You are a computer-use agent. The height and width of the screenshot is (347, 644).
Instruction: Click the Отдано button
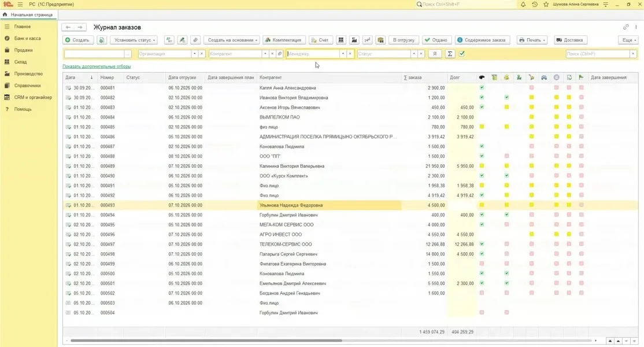click(x=436, y=40)
